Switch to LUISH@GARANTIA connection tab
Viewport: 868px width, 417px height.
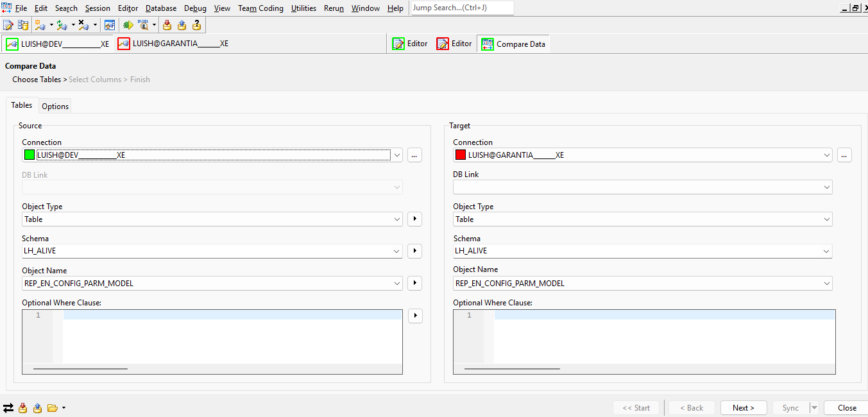pyautogui.click(x=173, y=44)
